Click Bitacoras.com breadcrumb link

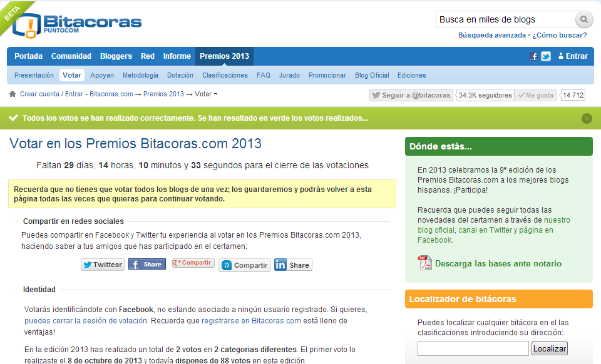(x=111, y=94)
